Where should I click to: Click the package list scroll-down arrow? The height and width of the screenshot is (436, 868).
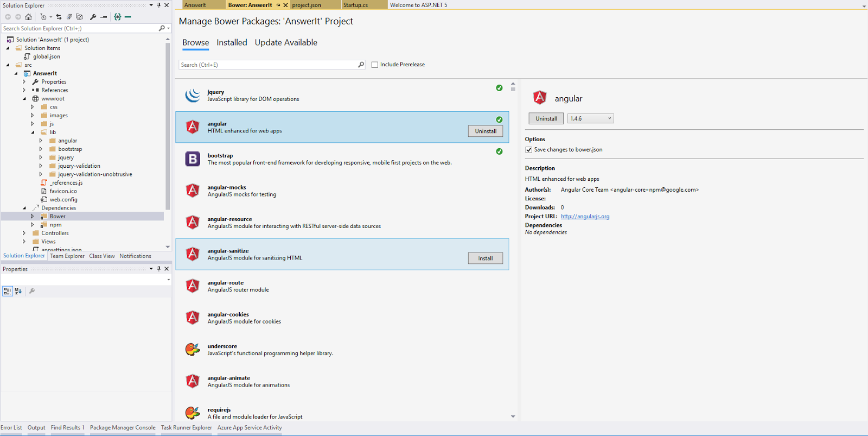click(513, 416)
